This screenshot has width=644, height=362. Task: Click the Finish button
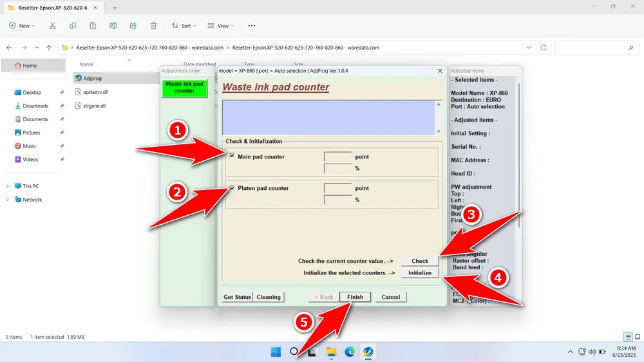(x=355, y=297)
